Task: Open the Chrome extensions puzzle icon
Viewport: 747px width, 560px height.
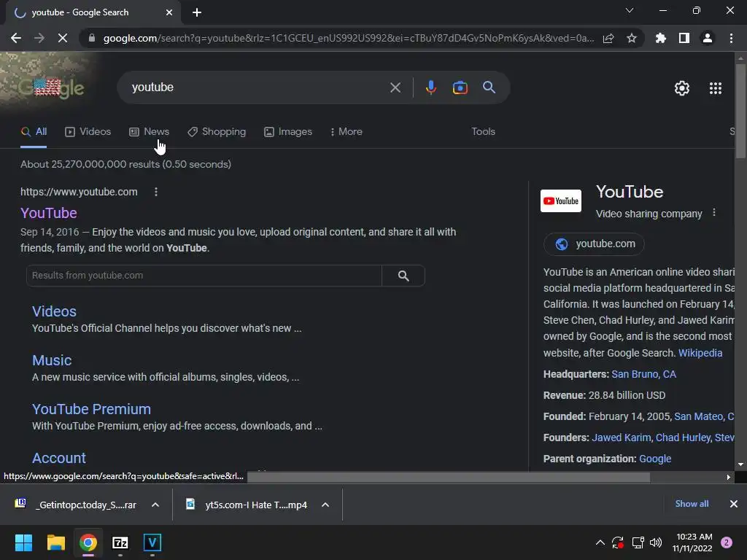Action: [x=661, y=38]
